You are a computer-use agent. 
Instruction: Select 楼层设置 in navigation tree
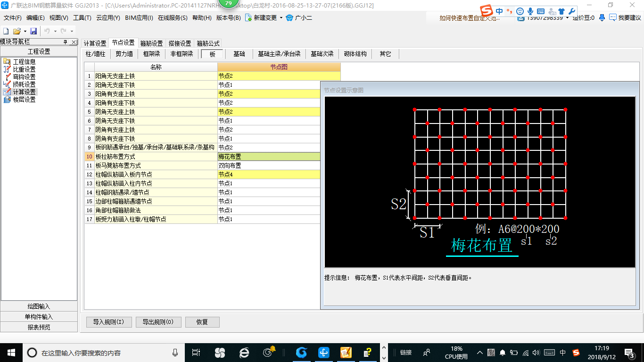click(x=24, y=99)
